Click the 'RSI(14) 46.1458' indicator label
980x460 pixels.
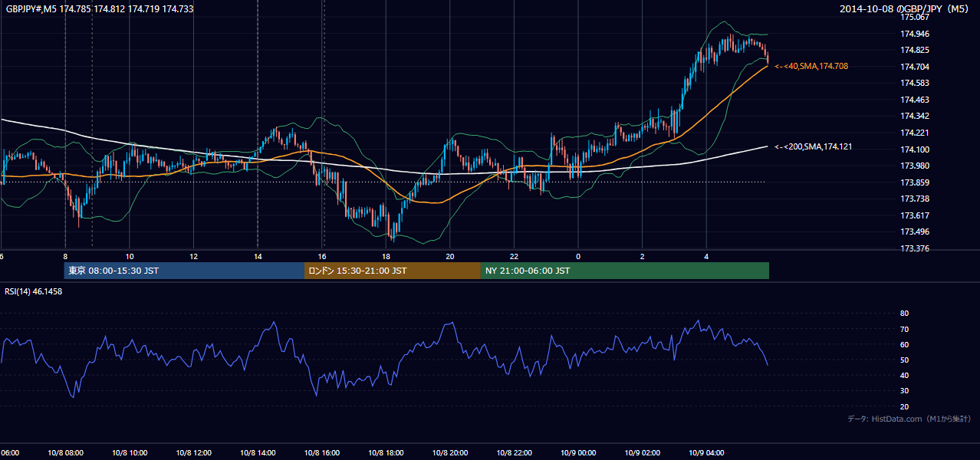[34, 292]
